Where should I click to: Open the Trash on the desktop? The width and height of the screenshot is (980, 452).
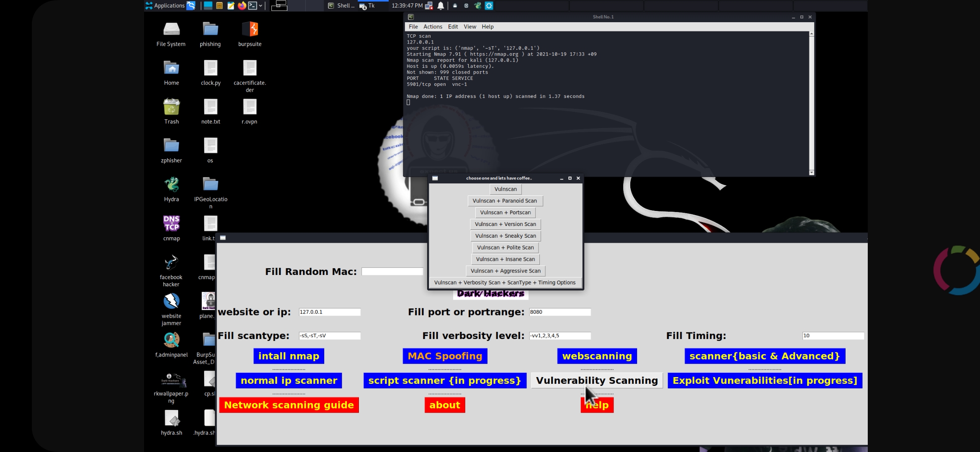(171, 108)
